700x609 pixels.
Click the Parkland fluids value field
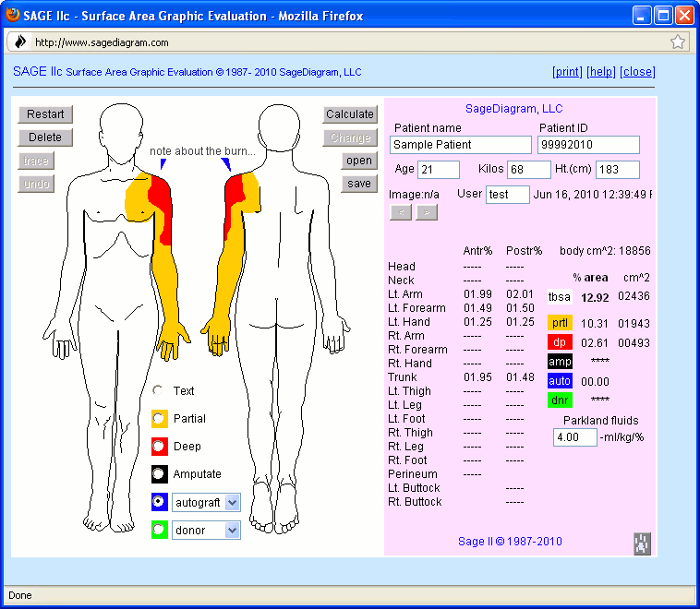point(575,437)
